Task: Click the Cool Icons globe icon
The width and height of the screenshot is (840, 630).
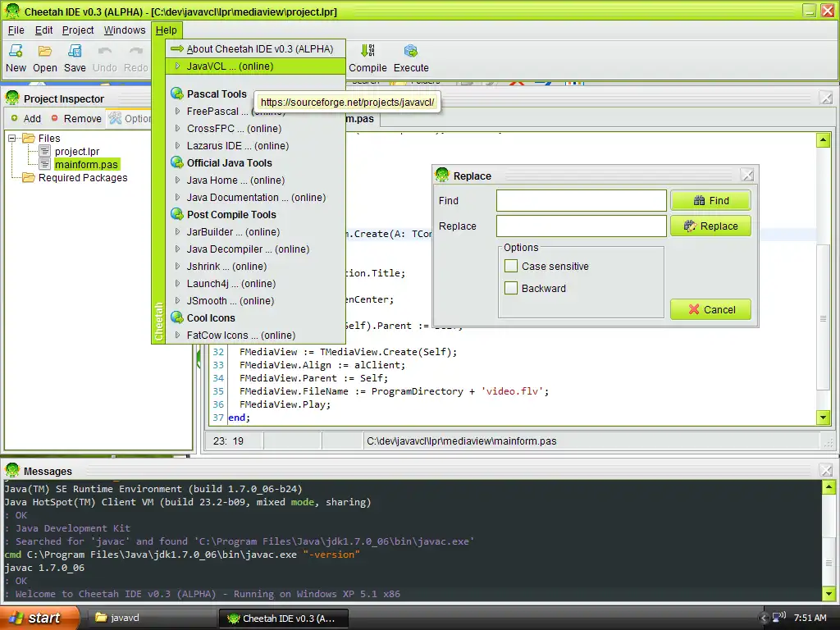Action: click(x=177, y=317)
